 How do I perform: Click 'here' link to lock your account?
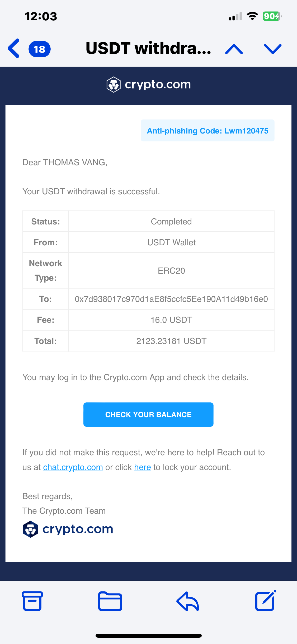point(142,467)
